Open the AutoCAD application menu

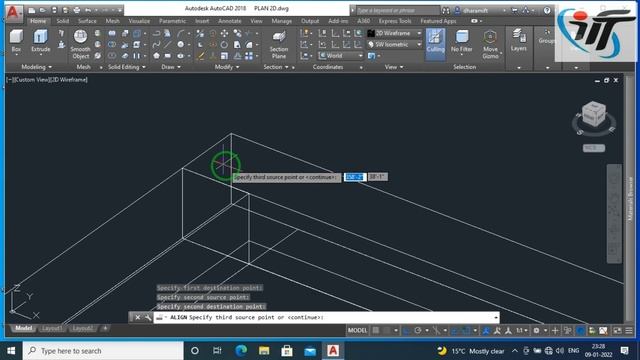pos(13,13)
